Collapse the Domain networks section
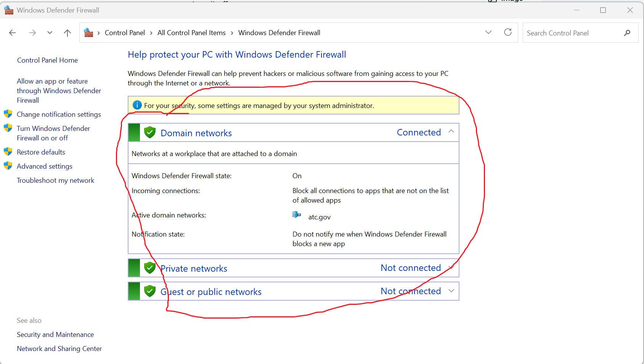This screenshot has width=644, height=364. tap(451, 131)
